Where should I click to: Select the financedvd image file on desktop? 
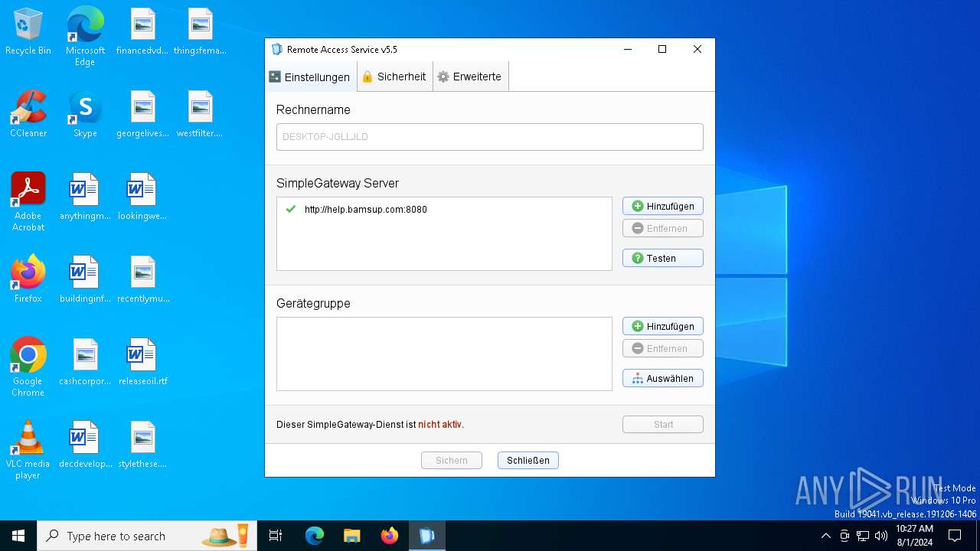(142, 32)
